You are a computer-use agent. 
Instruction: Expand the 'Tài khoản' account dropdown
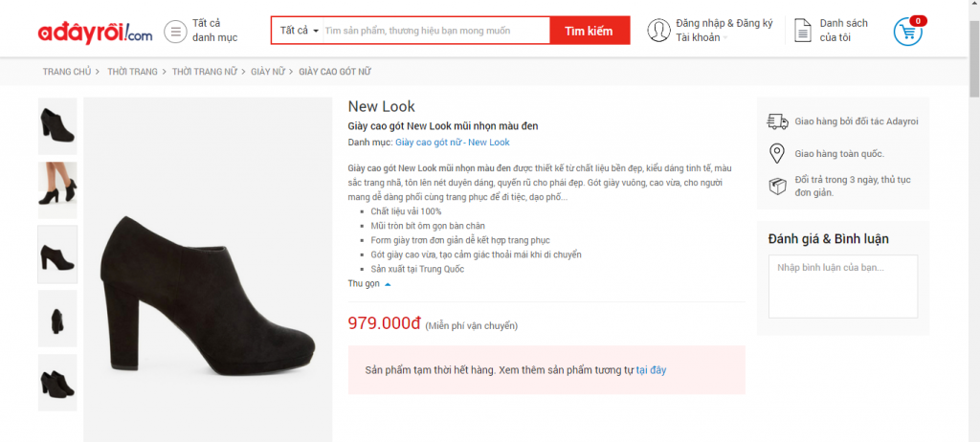point(702,38)
